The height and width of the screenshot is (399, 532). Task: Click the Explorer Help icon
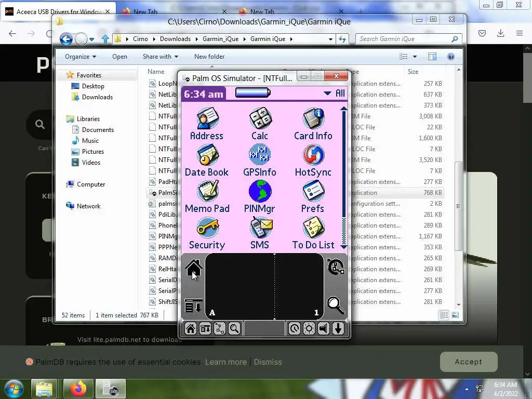[x=451, y=57]
